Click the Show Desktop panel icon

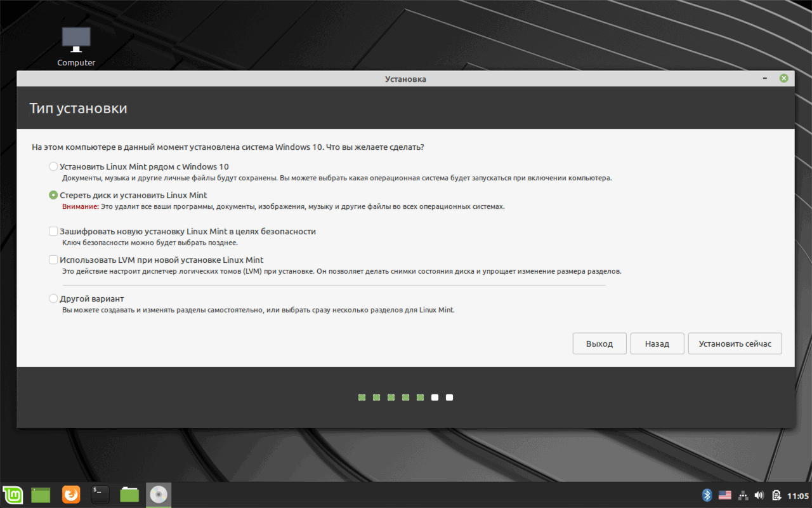point(41,495)
